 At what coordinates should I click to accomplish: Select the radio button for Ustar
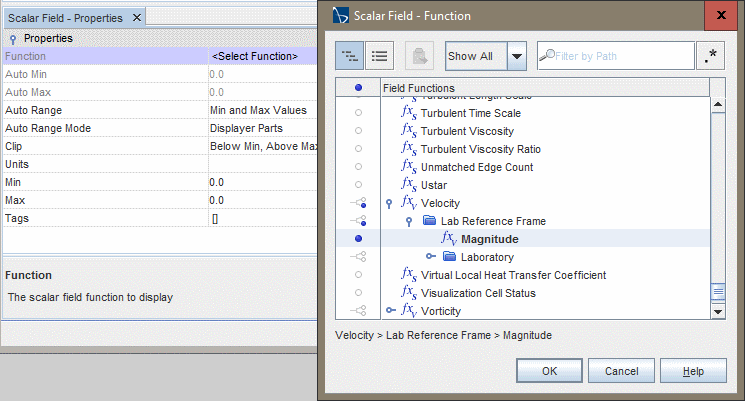[358, 185]
